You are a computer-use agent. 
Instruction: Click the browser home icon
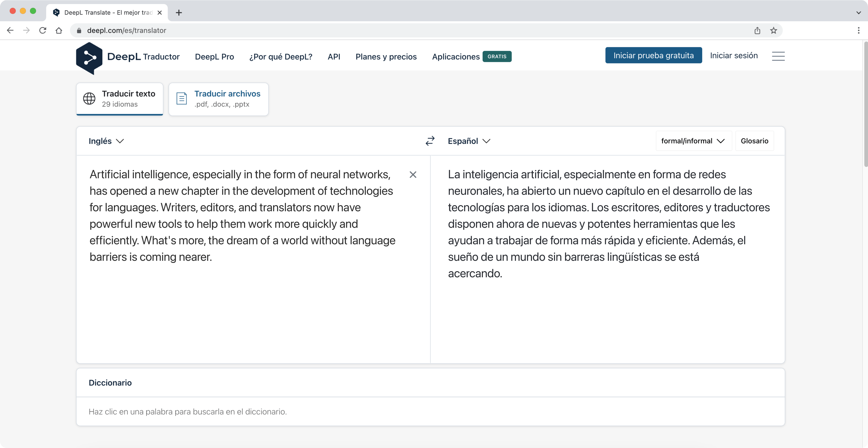click(59, 30)
